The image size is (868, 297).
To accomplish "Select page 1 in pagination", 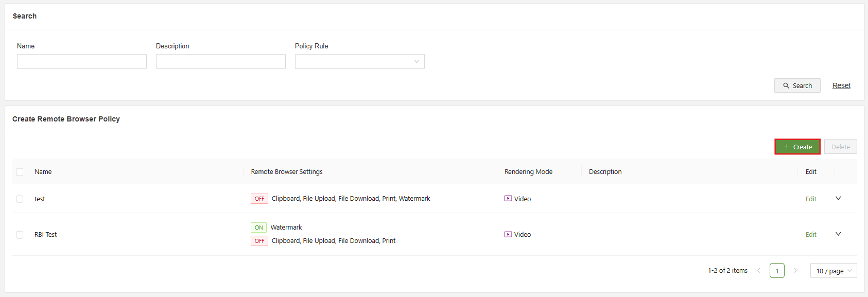I will (x=777, y=271).
